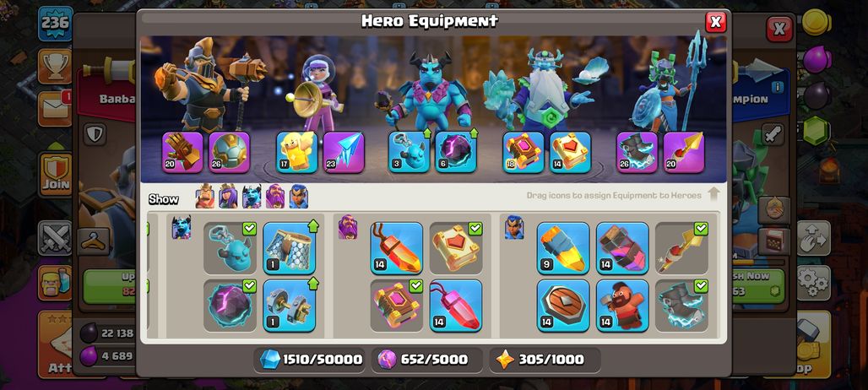This screenshot has width=868, height=390.
Task: Select the Henchmen Puppet equipment in inventory
Action: pos(230,248)
